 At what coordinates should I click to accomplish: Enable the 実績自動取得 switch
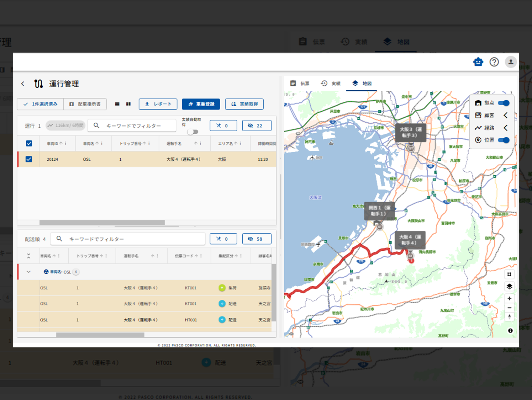[193, 132]
